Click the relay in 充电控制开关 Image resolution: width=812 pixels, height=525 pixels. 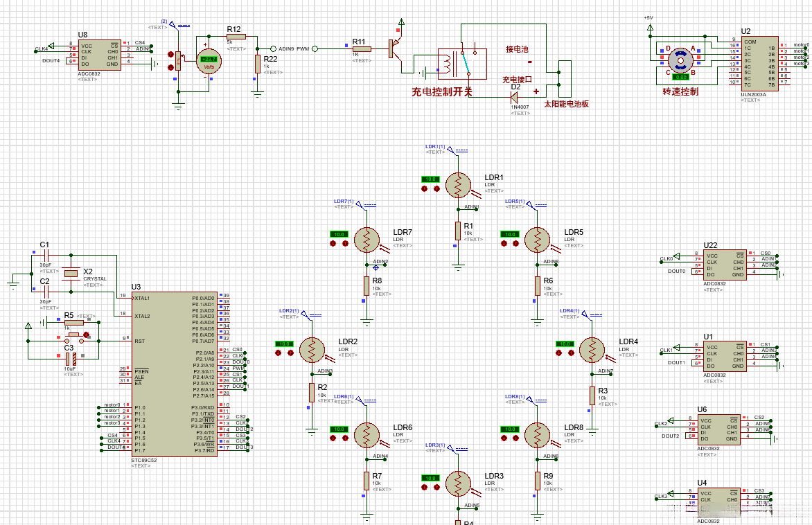pos(462,64)
